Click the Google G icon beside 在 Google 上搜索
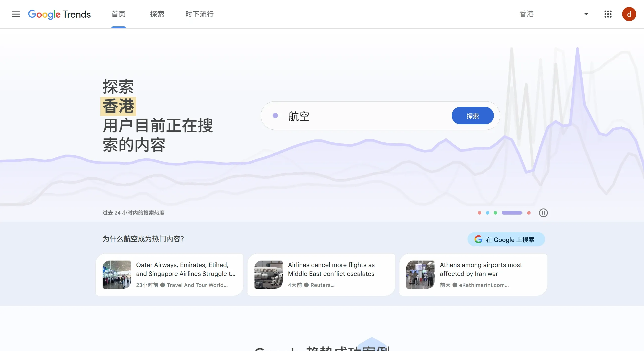The height and width of the screenshot is (351, 644). [x=478, y=239]
